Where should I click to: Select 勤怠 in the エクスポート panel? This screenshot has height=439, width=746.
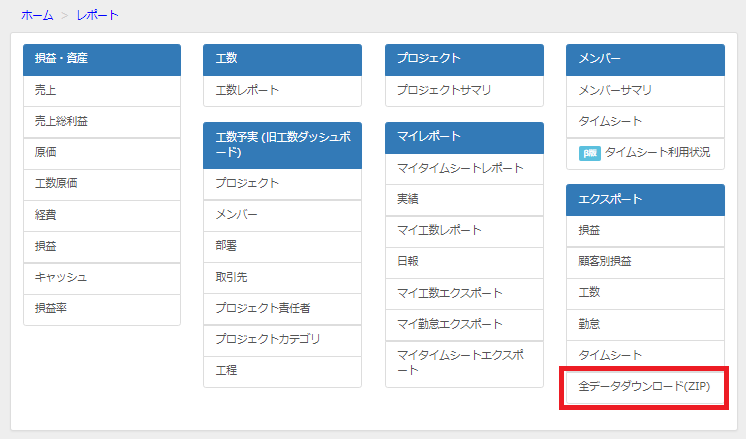(589, 323)
